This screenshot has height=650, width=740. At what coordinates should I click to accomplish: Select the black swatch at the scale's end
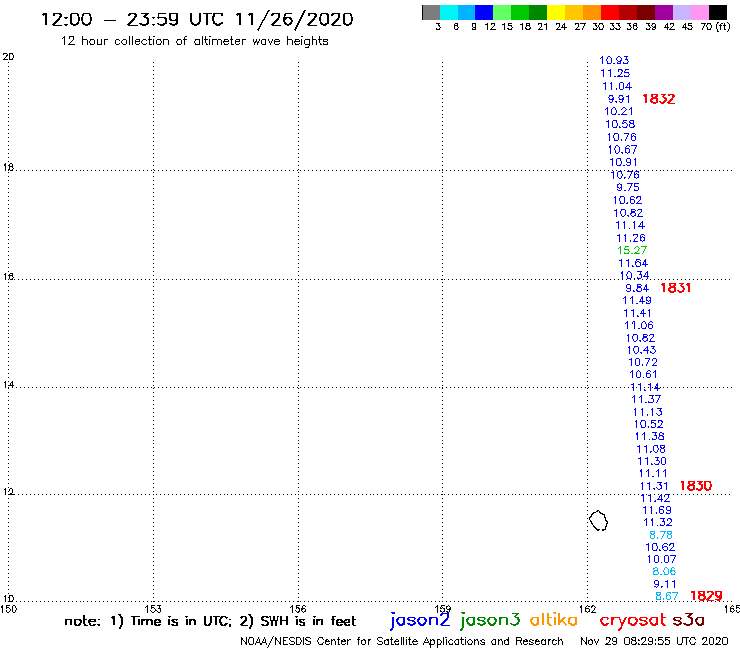click(718, 12)
